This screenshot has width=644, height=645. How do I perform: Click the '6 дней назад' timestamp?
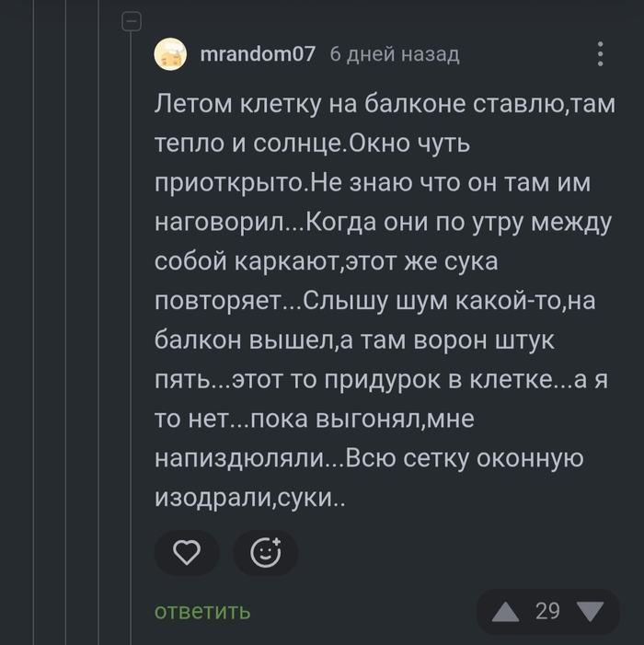tap(394, 54)
